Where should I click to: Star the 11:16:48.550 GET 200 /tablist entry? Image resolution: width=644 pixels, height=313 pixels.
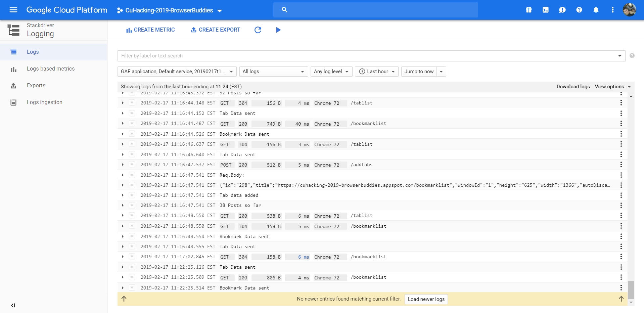[x=132, y=215]
